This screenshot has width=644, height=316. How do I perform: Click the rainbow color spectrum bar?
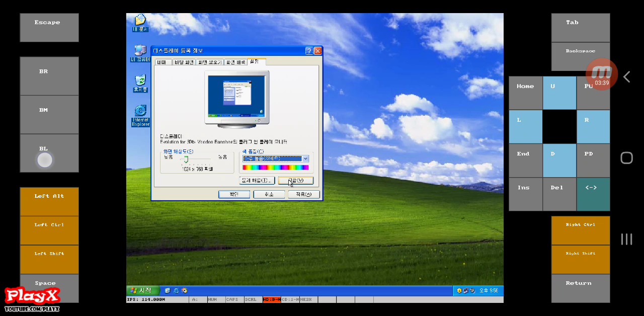276,168
